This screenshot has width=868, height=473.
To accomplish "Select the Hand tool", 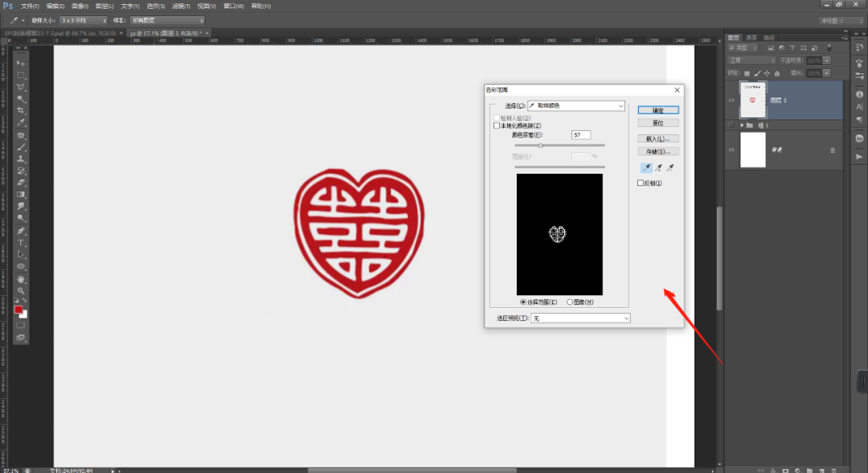I will tap(22, 279).
